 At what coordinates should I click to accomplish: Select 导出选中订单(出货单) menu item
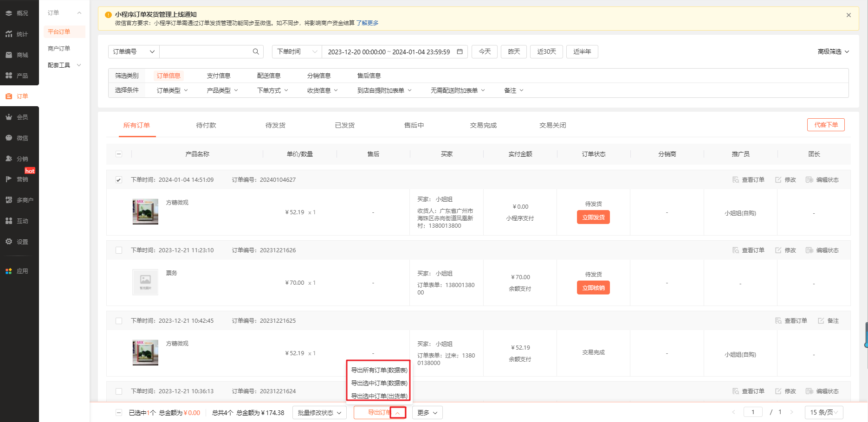pyautogui.click(x=379, y=396)
